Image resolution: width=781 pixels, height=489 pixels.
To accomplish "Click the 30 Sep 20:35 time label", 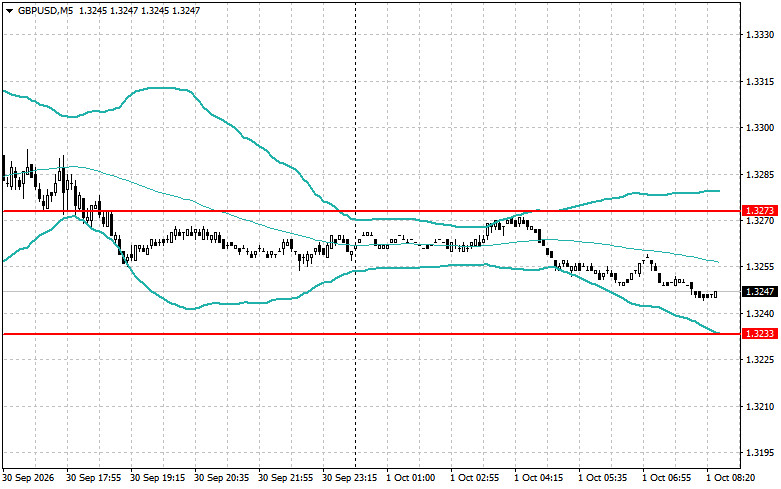I will point(222,478).
